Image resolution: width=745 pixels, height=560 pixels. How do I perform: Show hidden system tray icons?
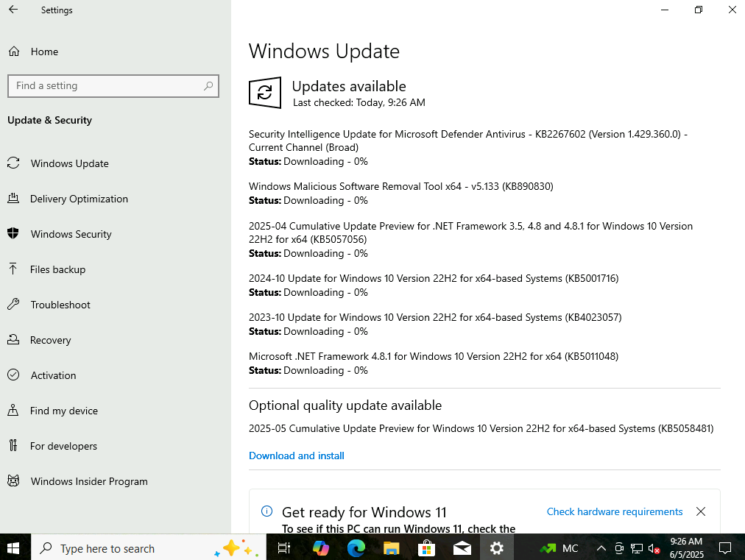tap(601, 549)
